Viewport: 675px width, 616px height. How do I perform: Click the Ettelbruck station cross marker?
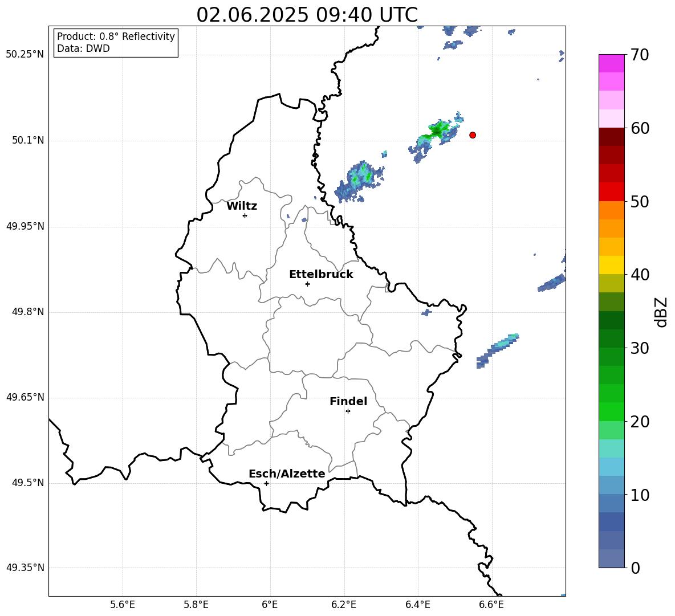(307, 284)
